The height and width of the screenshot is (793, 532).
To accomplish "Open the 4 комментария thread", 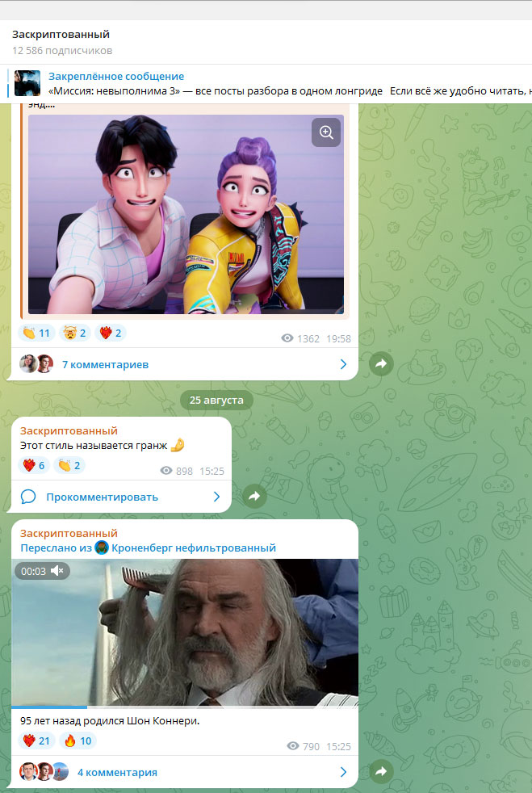I will (x=117, y=772).
